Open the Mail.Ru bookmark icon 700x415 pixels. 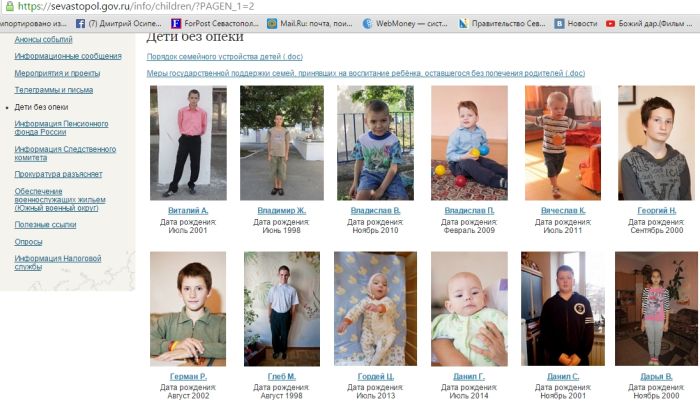coord(272,23)
